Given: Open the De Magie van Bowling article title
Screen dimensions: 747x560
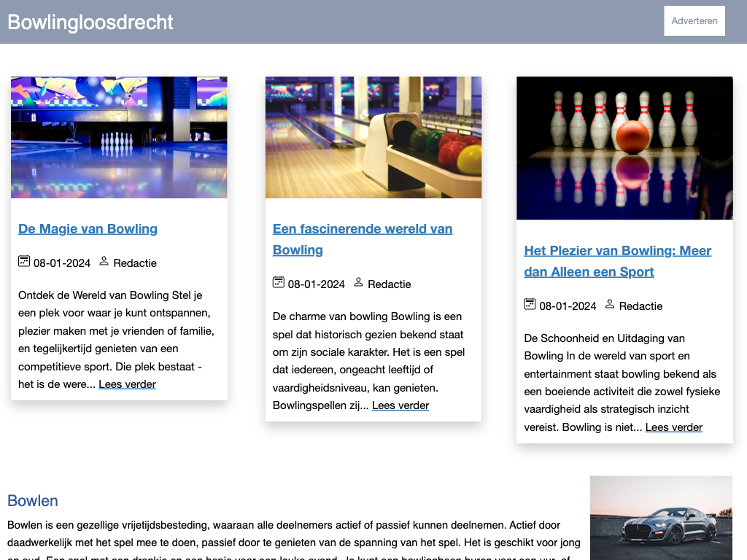Looking at the screenshot, I should 88,229.
